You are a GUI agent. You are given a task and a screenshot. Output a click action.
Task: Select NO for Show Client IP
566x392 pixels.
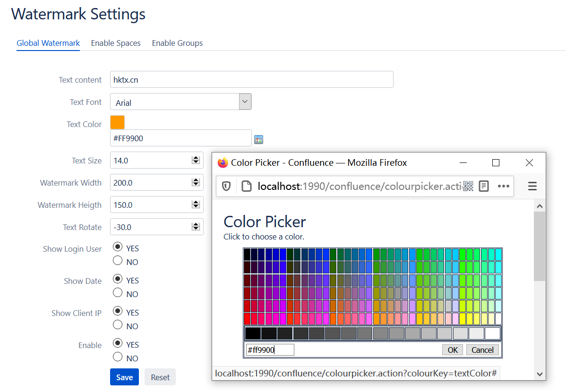[118, 324]
